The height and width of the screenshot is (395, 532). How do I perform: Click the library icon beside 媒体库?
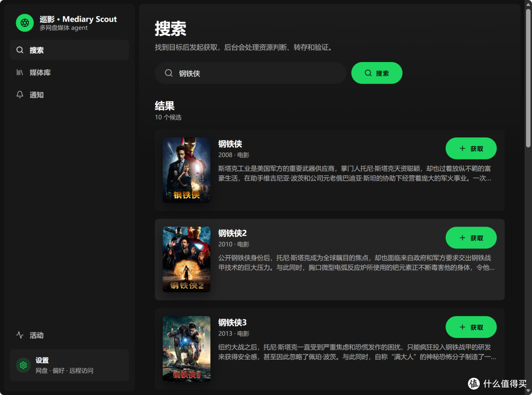20,72
